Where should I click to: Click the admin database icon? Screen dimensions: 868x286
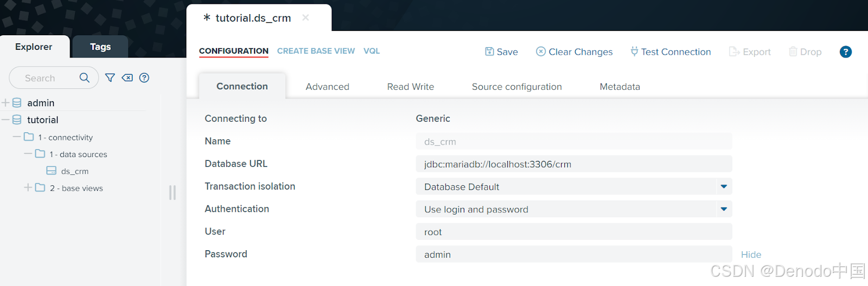pyautogui.click(x=17, y=102)
